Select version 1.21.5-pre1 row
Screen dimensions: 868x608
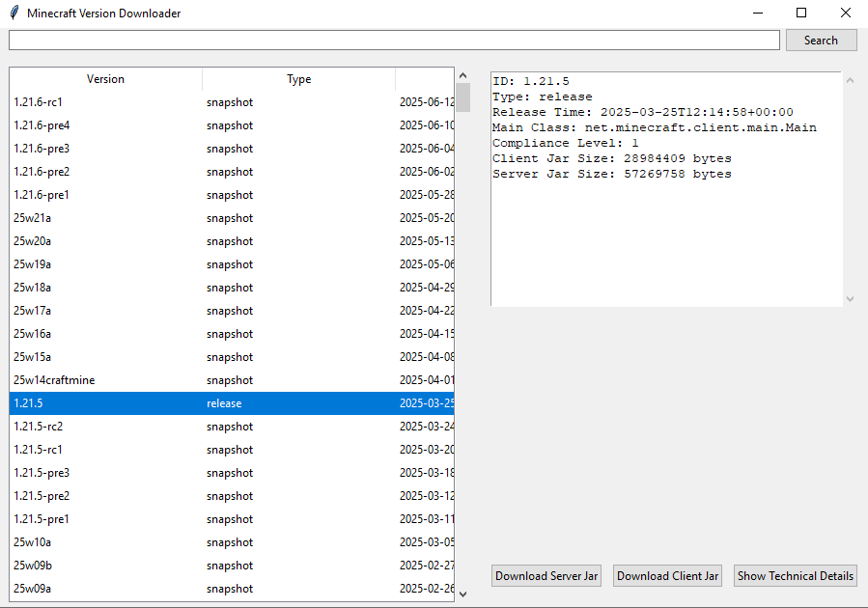232,519
